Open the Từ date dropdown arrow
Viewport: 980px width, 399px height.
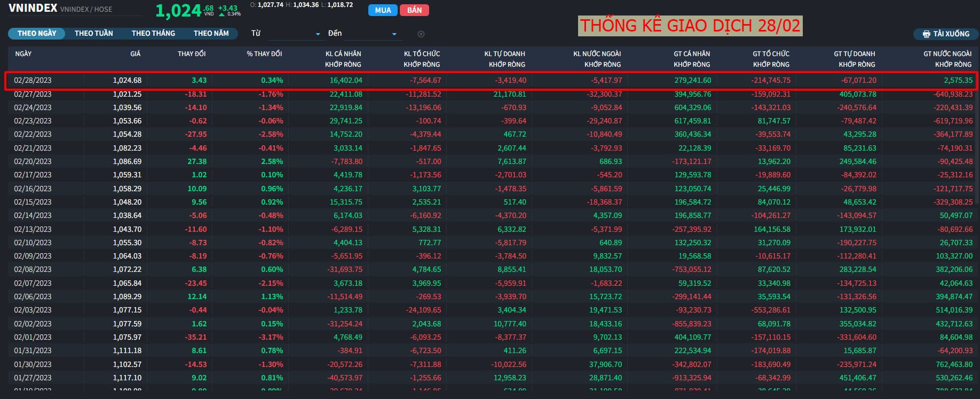pyautogui.click(x=318, y=34)
